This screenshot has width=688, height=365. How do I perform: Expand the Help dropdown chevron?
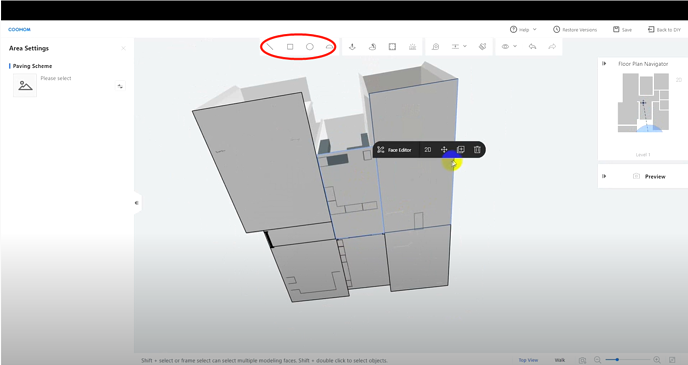534,29
